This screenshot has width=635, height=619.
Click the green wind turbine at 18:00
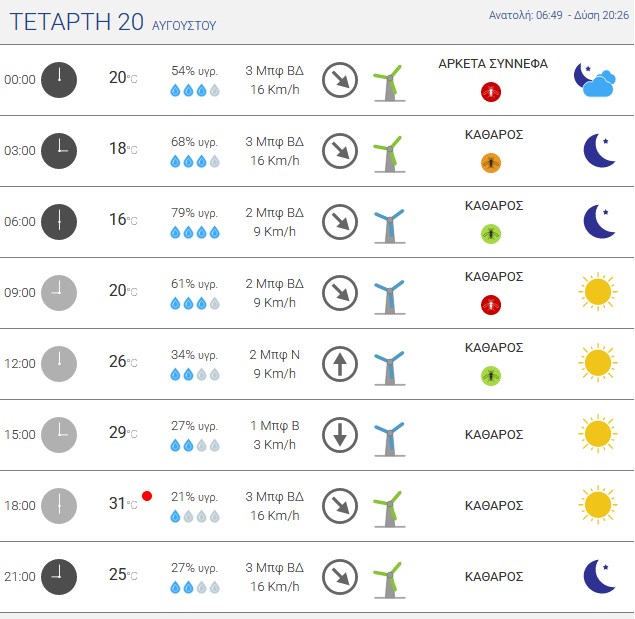click(389, 509)
